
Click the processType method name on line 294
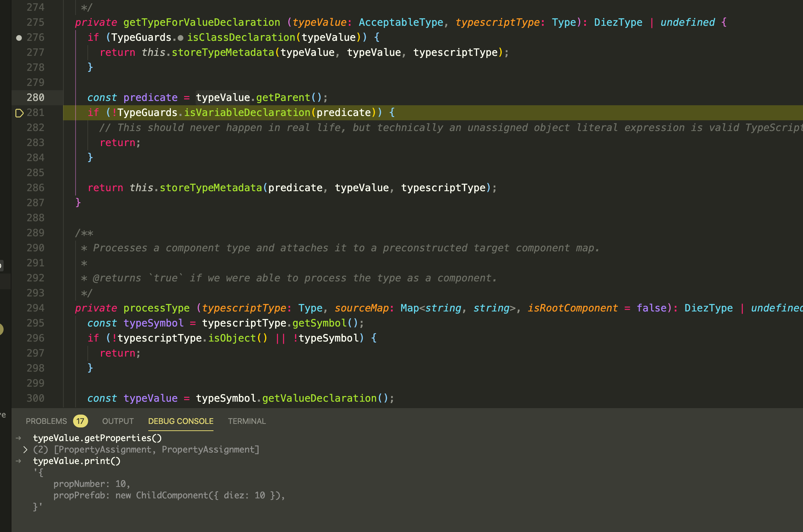[x=157, y=308]
